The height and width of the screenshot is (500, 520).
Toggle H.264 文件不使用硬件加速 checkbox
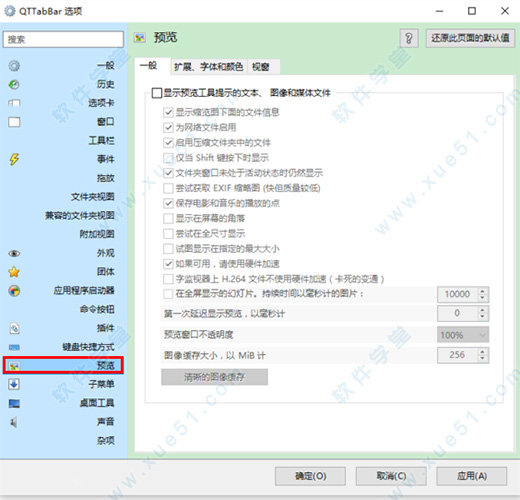pyautogui.click(x=168, y=279)
